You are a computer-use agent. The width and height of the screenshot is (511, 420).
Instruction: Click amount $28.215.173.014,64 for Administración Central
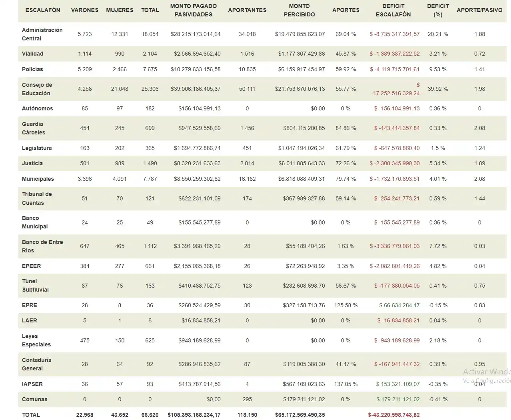pos(196,34)
